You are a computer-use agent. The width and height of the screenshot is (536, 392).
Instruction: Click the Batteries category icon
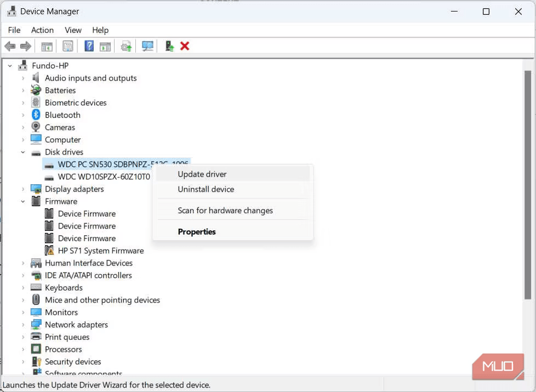point(36,90)
